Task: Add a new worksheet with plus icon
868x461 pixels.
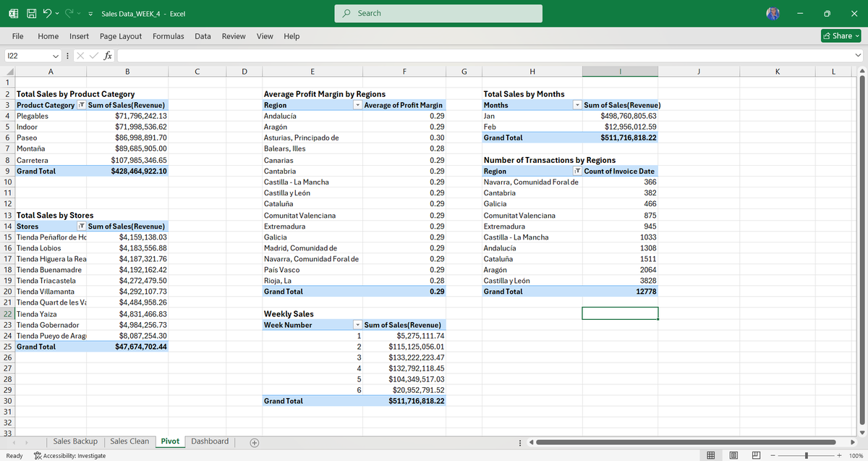Action: 254,441
